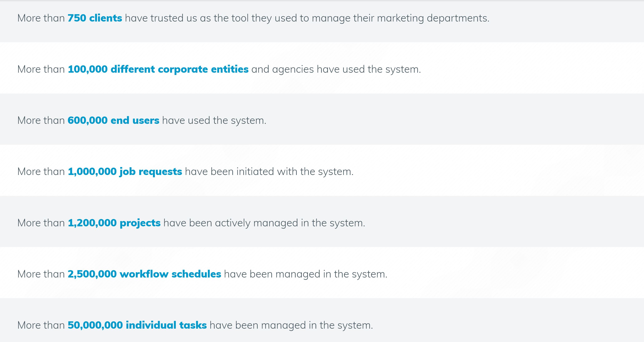The image size is (644, 342).
Task: Click the bold "1,200,000 projects" text
Action: coord(114,223)
